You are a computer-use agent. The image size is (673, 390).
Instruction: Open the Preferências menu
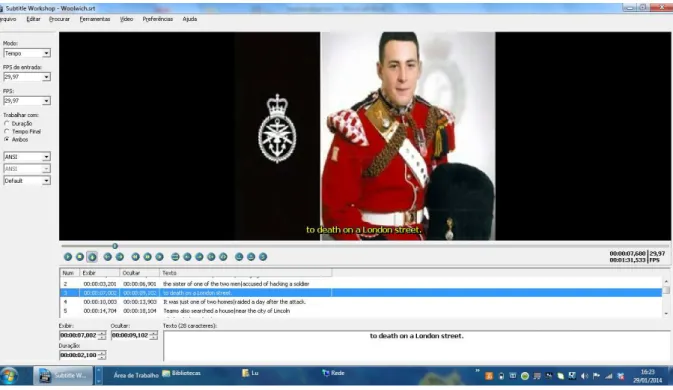(158, 19)
